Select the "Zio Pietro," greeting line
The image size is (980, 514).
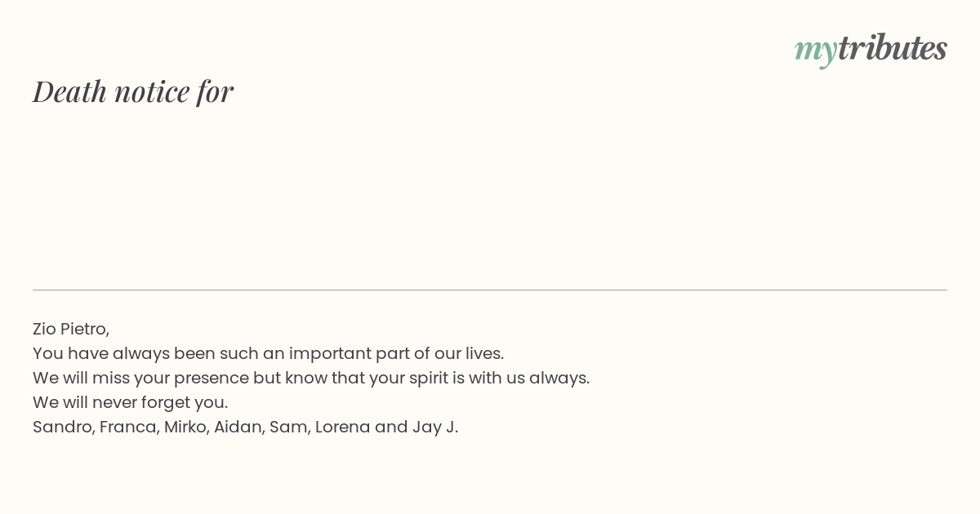pyautogui.click(x=71, y=329)
